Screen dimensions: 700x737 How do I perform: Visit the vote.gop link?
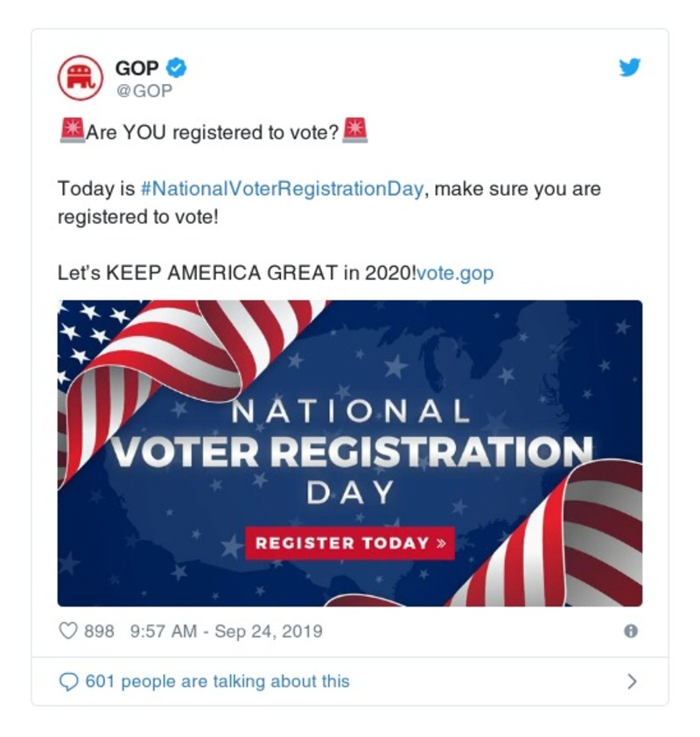pyautogui.click(x=455, y=273)
